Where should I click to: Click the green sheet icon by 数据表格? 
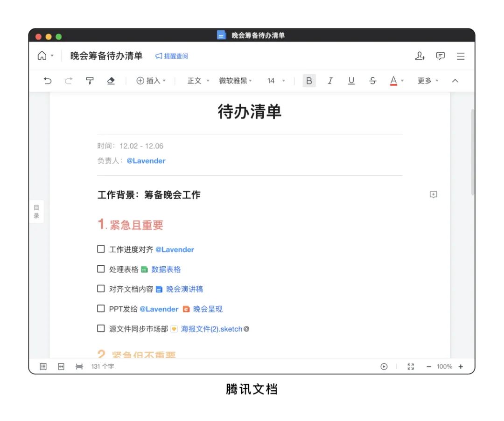click(x=144, y=270)
